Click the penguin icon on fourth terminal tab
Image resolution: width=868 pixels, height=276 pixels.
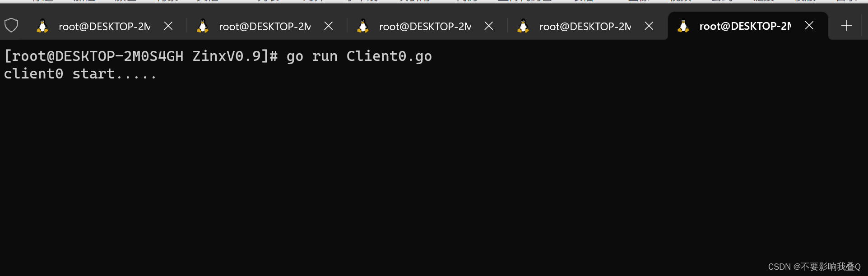[523, 26]
